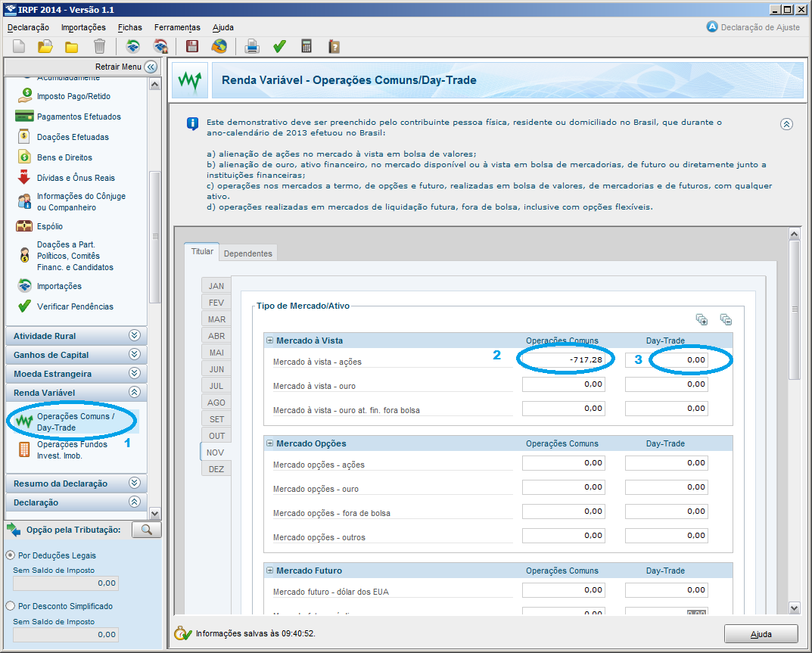Click the open folder with document icon

pos(45,47)
